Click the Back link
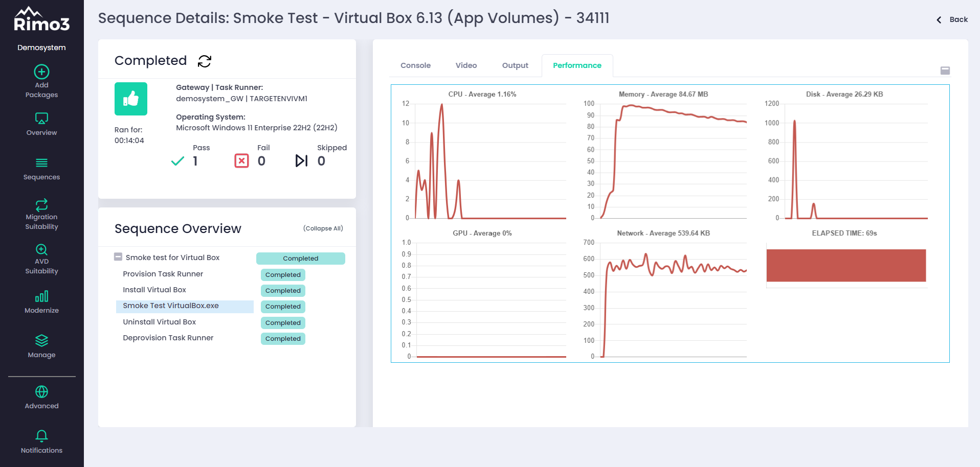Screen dimensions: 980x467 pos(959,19)
